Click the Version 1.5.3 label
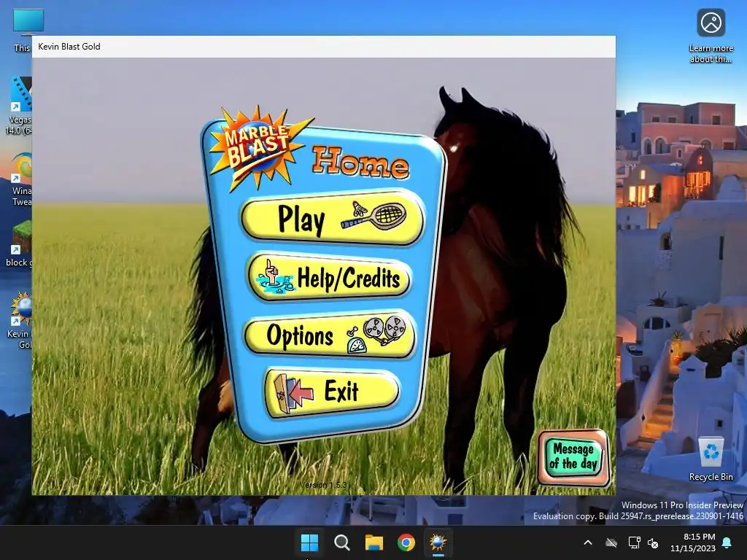Screen dimensions: 747x560 [323, 485]
